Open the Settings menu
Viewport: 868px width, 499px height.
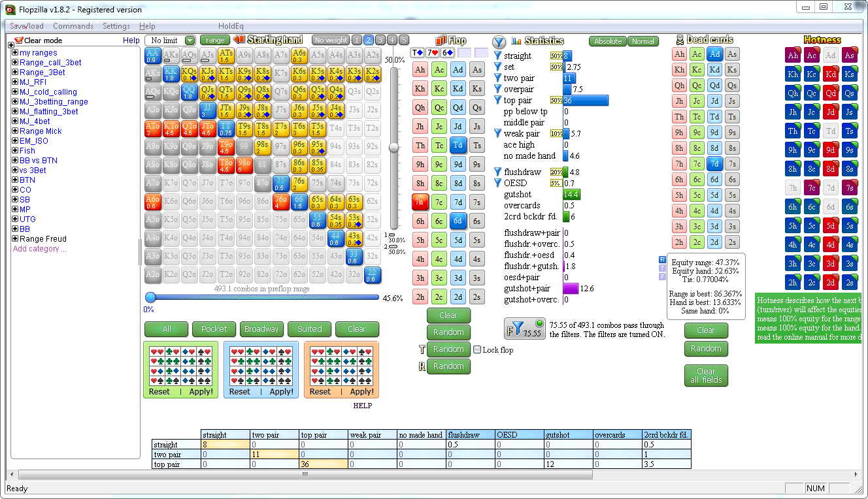[116, 26]
